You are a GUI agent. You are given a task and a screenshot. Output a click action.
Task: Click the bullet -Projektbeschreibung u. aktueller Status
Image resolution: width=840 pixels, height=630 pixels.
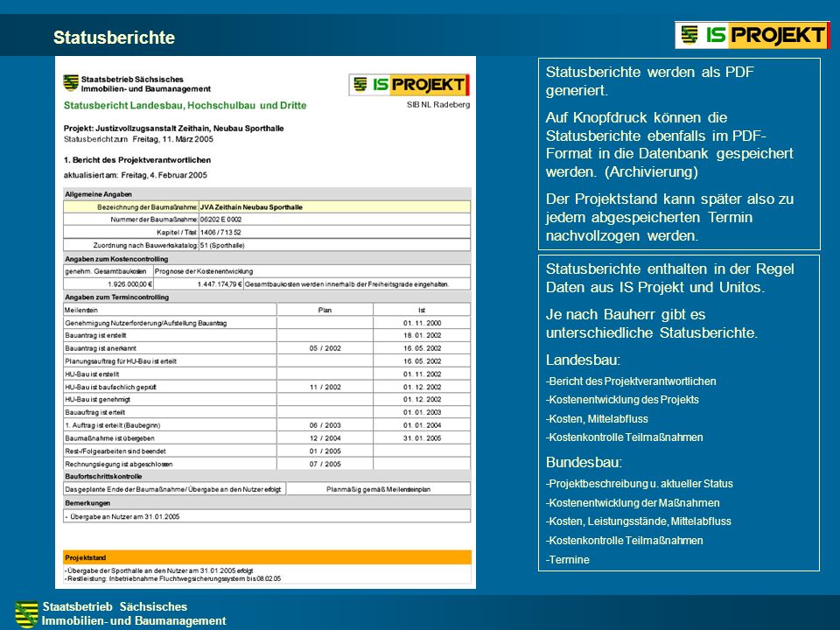(639, 484)
